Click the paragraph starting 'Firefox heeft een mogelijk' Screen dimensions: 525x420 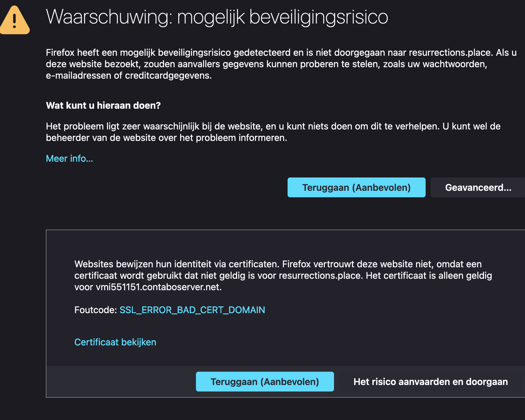tap(281, 64)
